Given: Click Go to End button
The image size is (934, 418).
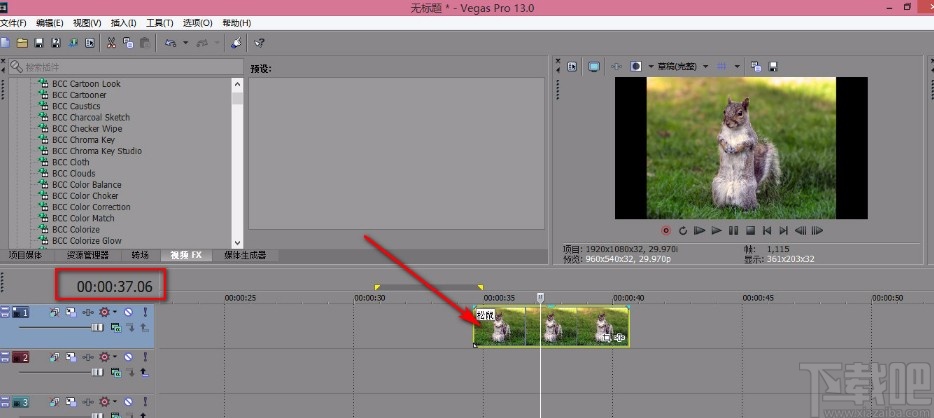Looking at the screenshot, I should (x=784, y=230).
